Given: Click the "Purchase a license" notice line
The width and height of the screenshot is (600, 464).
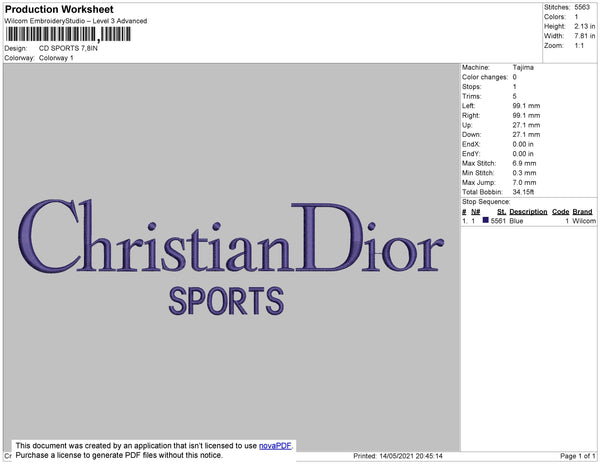Looking at the screenshot, I should (119, 455).
